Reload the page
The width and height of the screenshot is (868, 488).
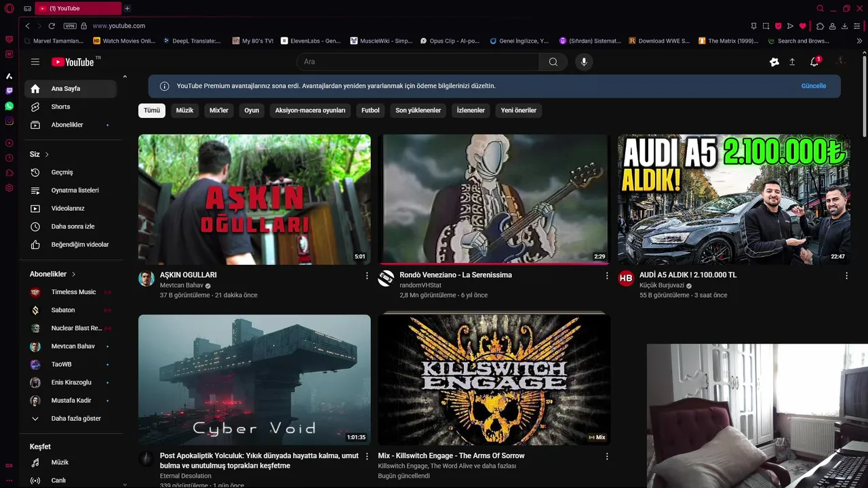52,26
